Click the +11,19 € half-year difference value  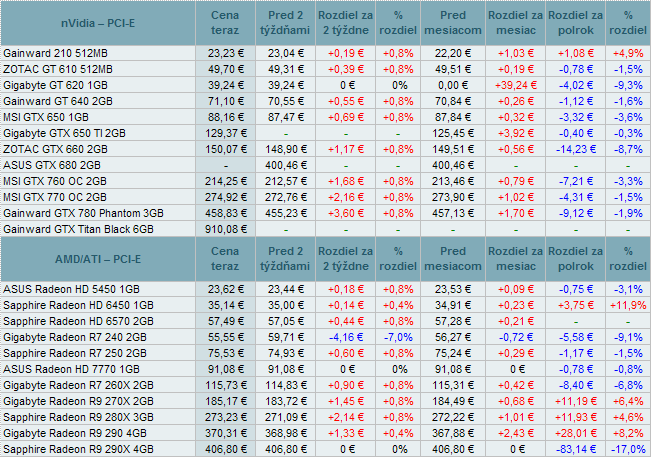576,401
